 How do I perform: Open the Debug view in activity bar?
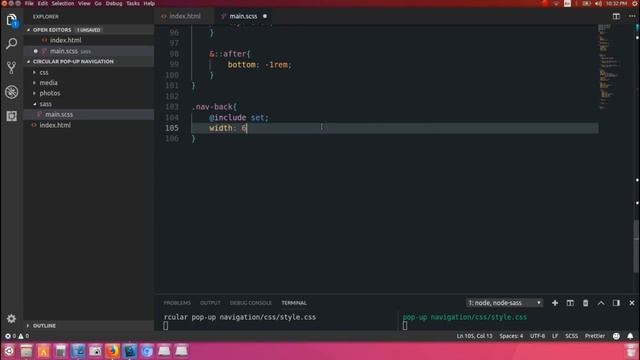pyautogui.click(x=11, y=92)
